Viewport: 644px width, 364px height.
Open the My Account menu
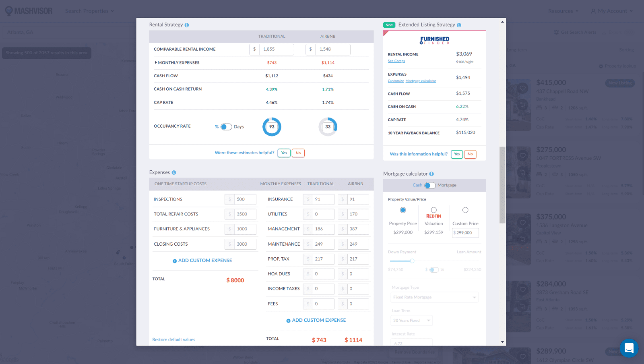click(612, 11)
